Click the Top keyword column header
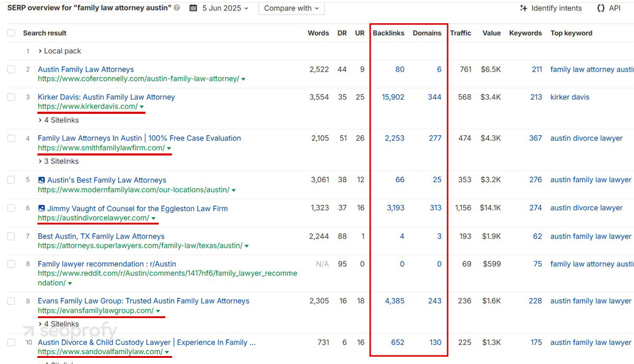The width and height of the screenshot is (634, 364). click(572, 33)
